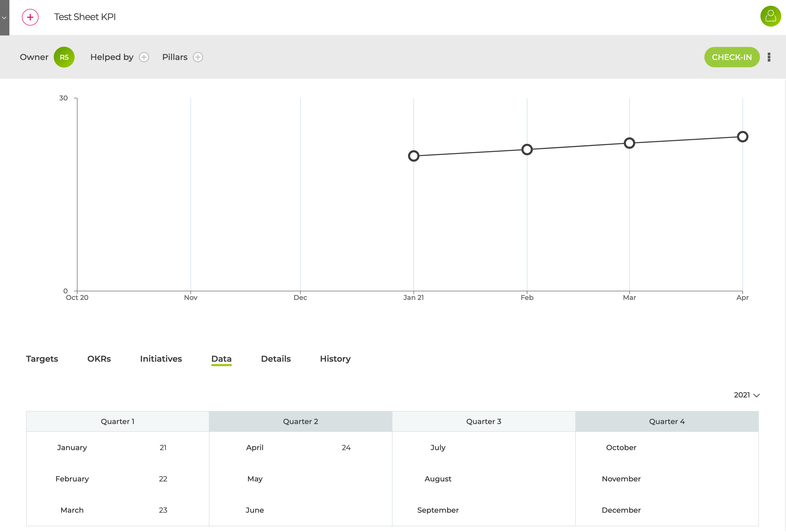Expand the collapsed sidebar chevron
786x532 pixels.
click(4, 17)
